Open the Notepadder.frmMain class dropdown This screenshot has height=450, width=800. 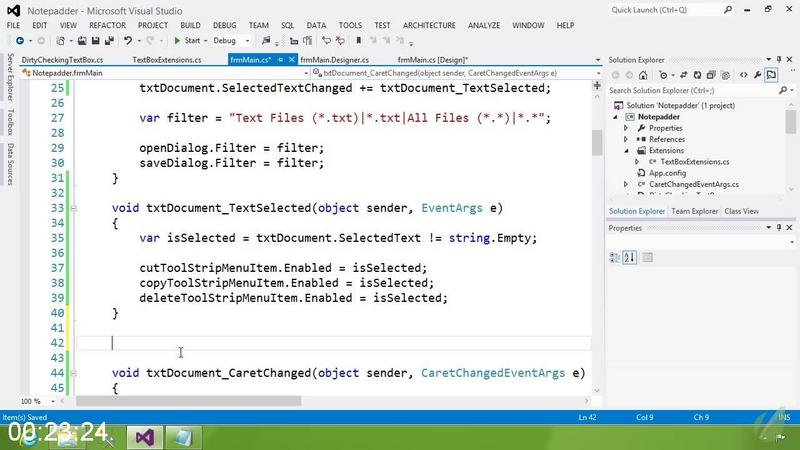306,73
